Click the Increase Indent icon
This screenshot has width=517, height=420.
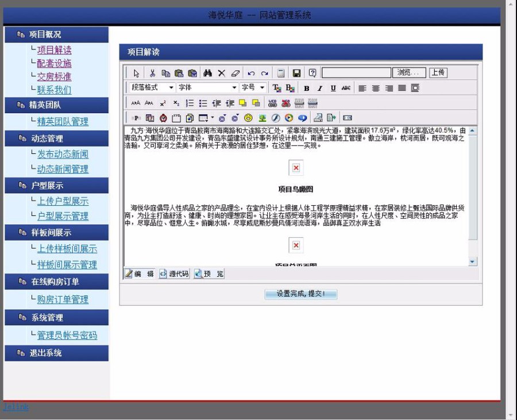(x=230, y=103)
